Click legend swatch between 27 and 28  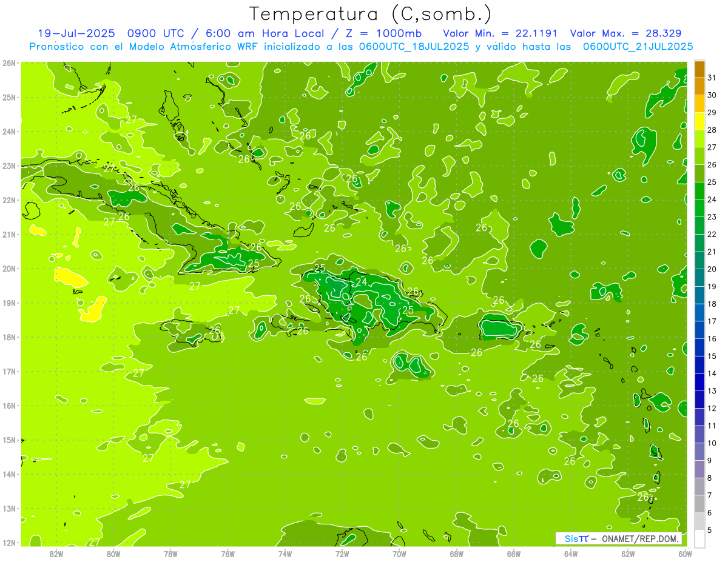click(x=699, y=139)
